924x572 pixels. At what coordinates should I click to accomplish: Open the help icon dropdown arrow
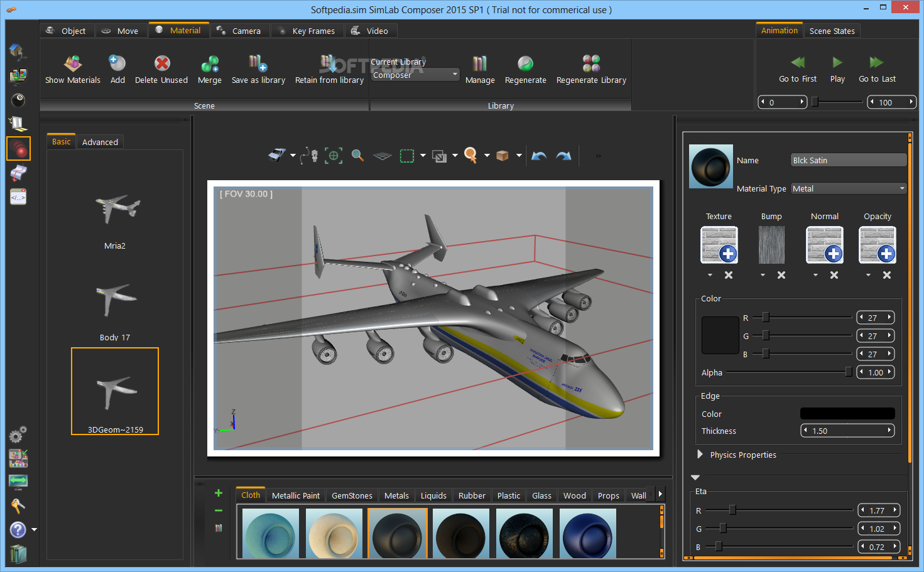click(x=34, y=530)
